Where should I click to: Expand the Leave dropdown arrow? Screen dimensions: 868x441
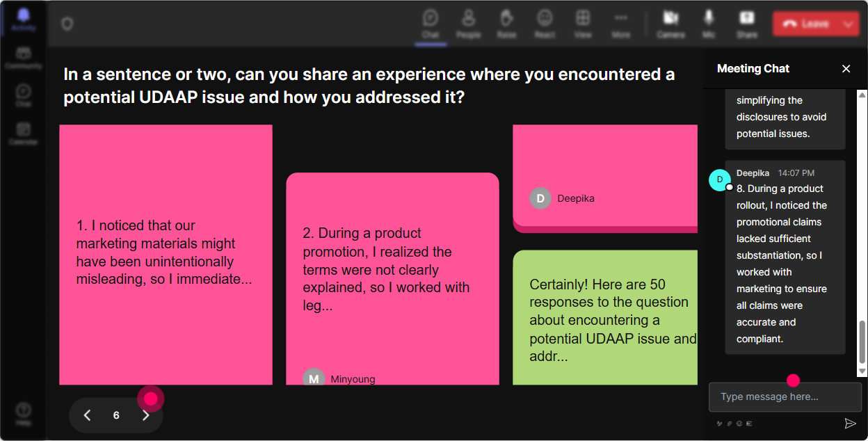tap(849, 24)
